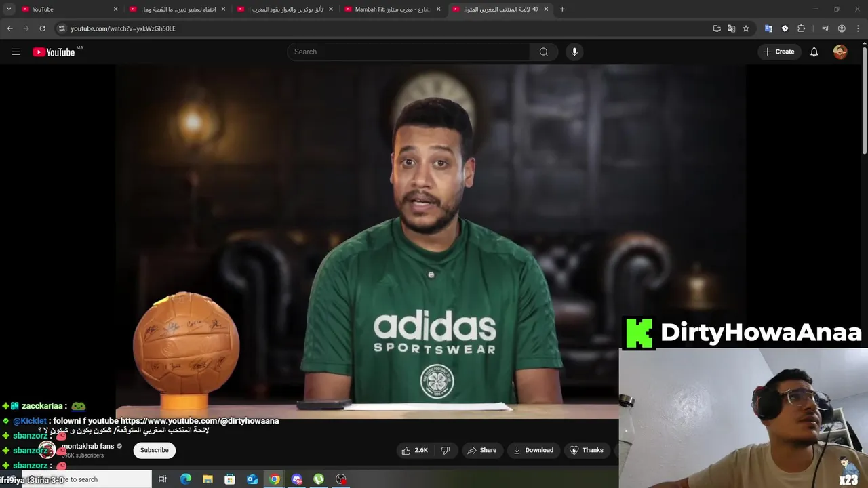
Task: Launch Microsoft Edge from taskbar
Action: (185, 479)
